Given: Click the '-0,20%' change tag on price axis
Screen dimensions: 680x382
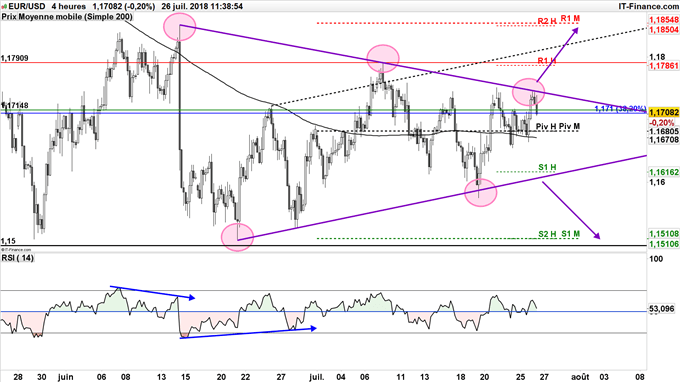Looking at the screenshot, I should tap(661, 123).
